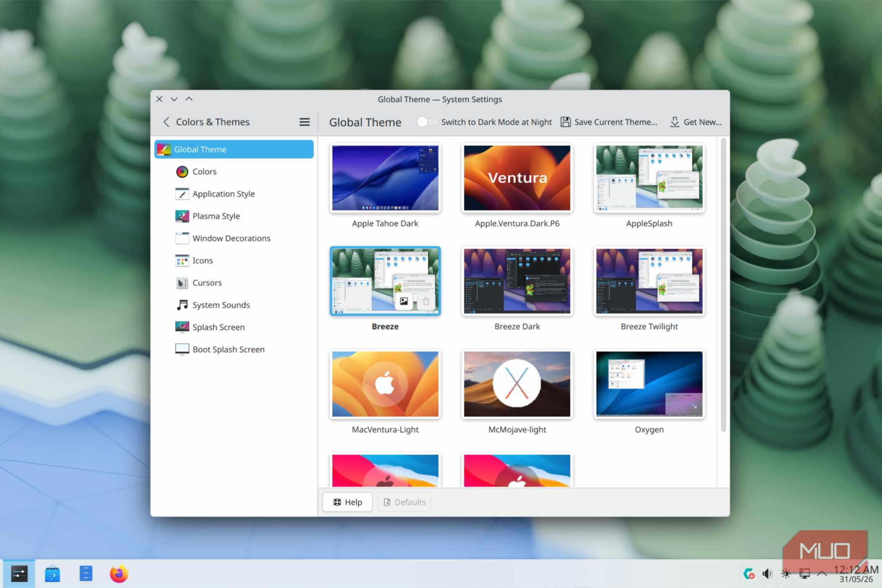Select the Oxygen theme thumbnail

pos(649,384)
